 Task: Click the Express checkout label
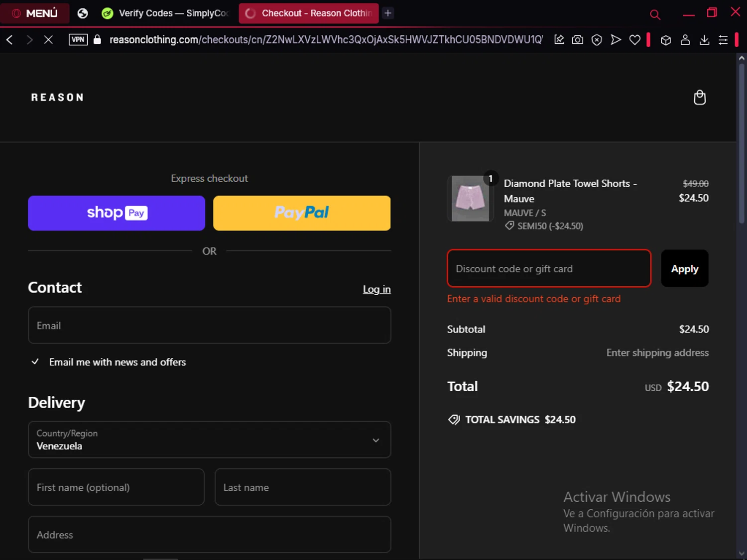pos(209,178)
